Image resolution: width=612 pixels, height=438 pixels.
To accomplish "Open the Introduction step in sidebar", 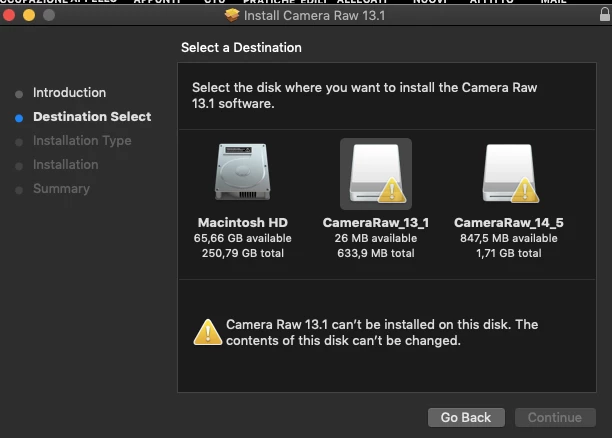I will click(x=69, y=93).
